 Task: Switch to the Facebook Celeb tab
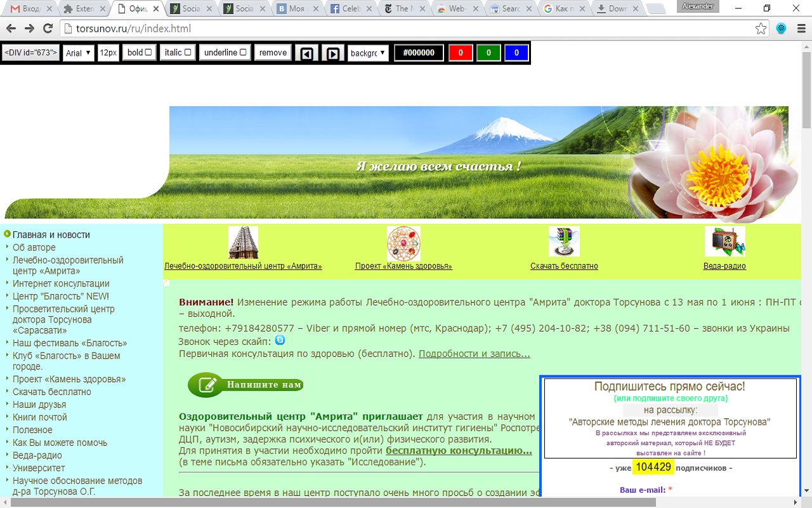click(351, 9)
